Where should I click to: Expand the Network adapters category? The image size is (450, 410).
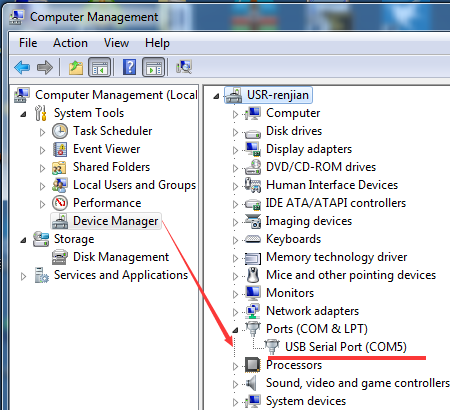235,312
